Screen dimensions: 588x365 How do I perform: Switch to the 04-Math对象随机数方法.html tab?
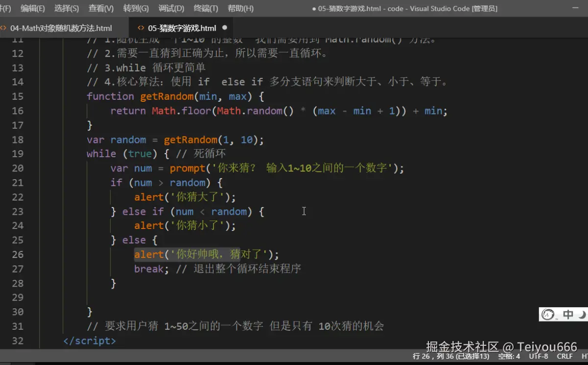point(61,28)
